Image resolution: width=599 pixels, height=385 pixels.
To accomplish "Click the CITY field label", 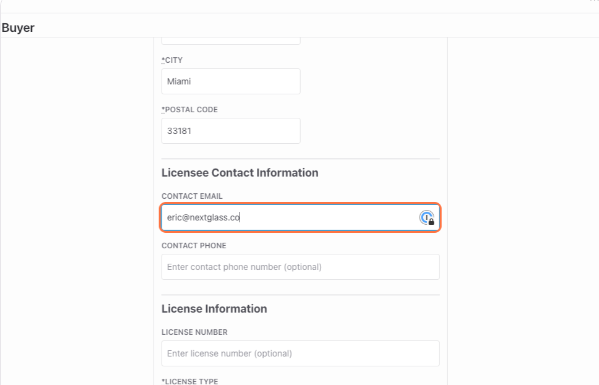I will point(172,60).
